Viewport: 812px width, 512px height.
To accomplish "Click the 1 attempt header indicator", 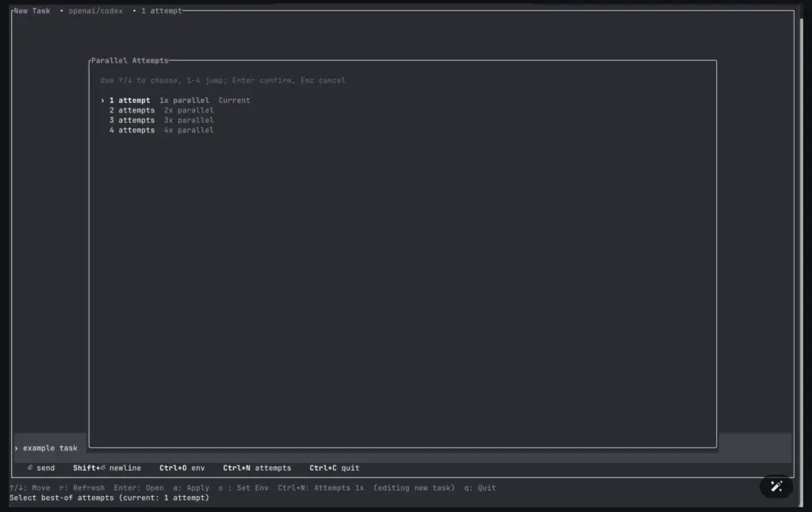I will click(x=162, y=11).
